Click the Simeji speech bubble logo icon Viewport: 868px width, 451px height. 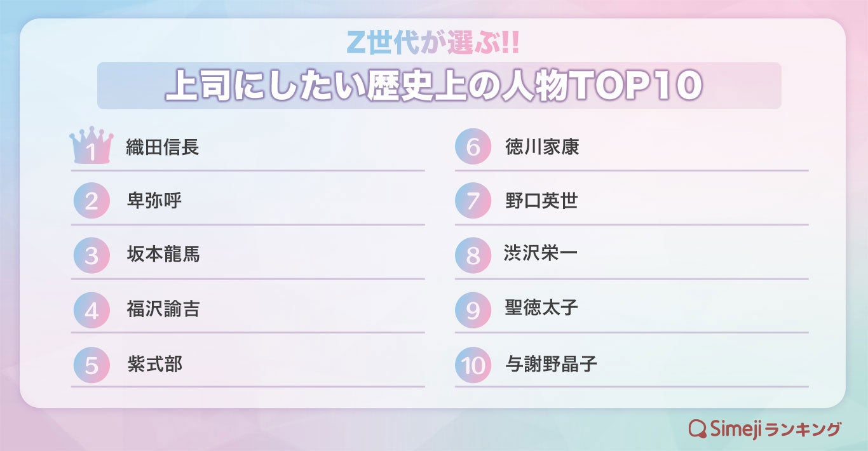(698, 429)
